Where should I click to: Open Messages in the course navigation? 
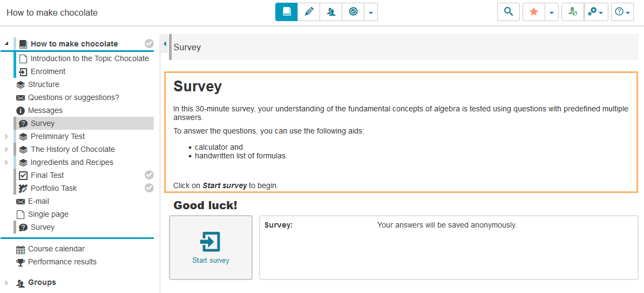[x=45, y=110]
